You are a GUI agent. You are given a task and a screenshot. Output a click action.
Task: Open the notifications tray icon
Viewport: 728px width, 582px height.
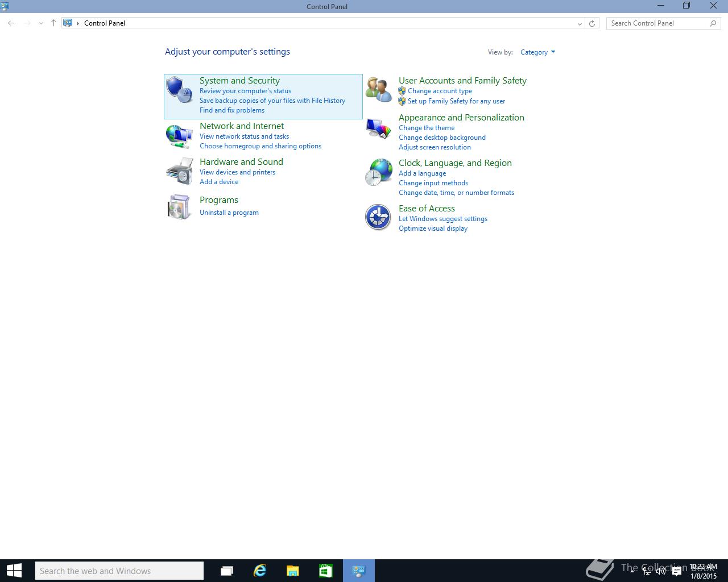pos(677,571)
